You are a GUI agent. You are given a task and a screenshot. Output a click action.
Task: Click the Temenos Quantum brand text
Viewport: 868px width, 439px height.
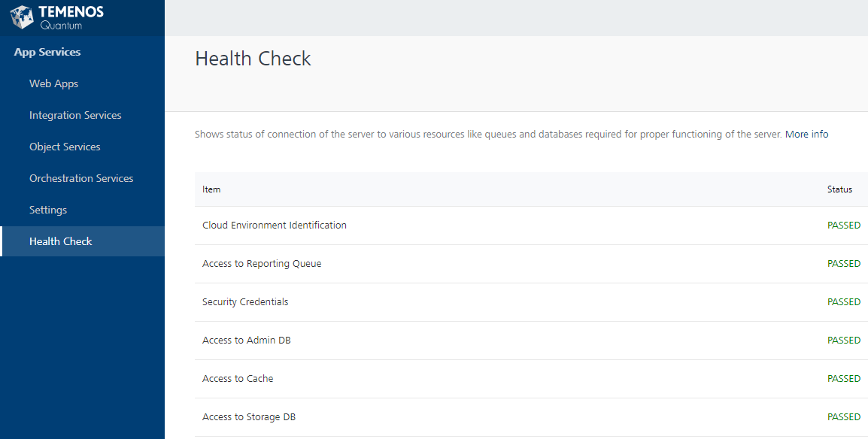pyautogui.click(x=71, y=18)
